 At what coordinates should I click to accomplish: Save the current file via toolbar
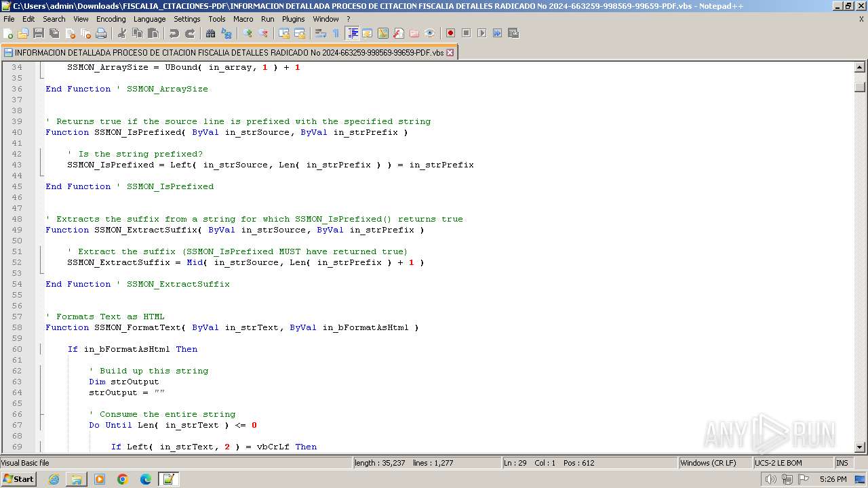pos(39,33)
